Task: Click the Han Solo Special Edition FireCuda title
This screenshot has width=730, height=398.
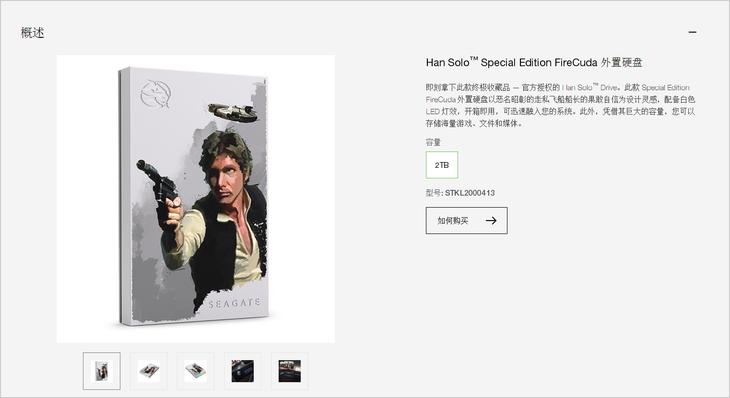Action: (x=534, y=62)
